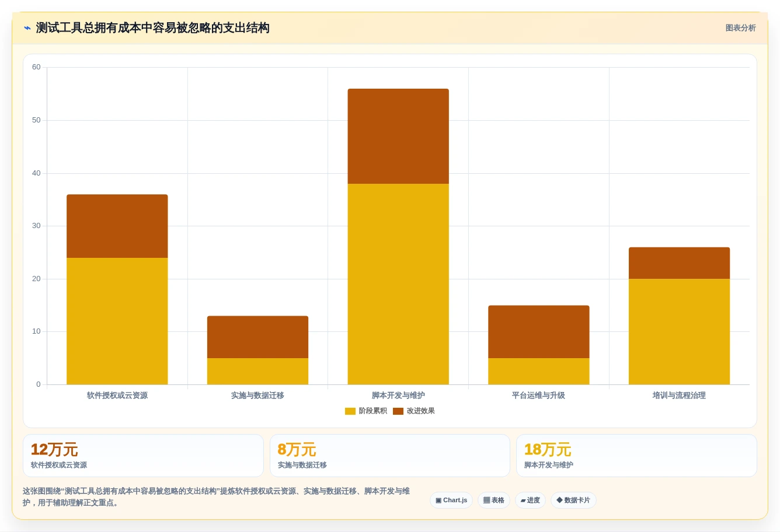Click the 改进效果 legend label text
The image size is (780, 532).
(421, 411)
